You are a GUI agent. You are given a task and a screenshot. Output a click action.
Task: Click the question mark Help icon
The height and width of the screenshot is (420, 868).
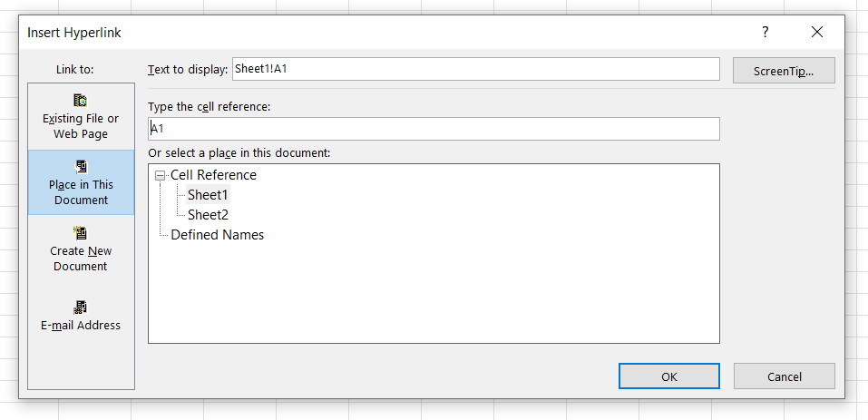(x=766, y=33)
